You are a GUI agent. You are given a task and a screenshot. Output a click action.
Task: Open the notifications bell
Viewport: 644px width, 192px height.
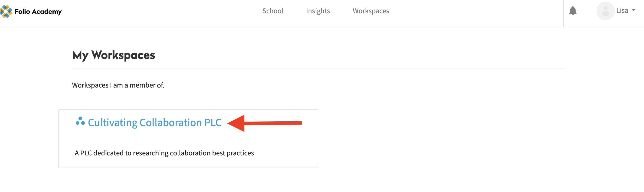point(572,11)
